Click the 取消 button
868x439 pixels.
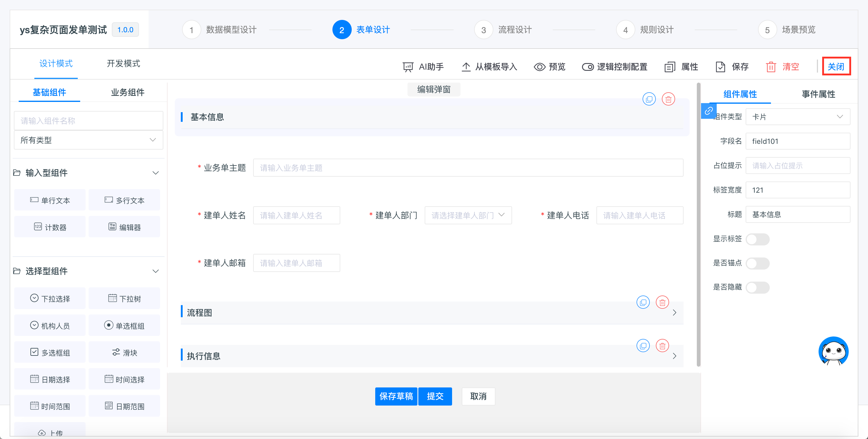[x=478, y=396]
